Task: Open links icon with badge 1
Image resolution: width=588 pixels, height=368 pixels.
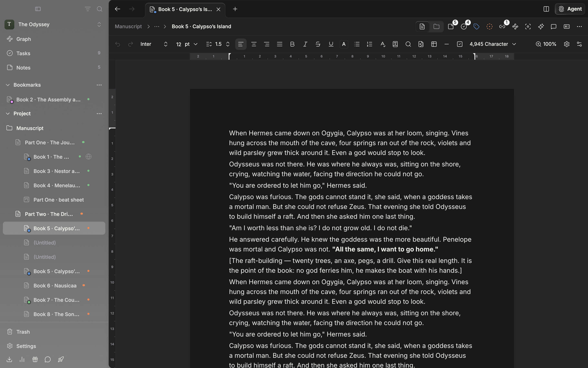Action: (502, 27)
